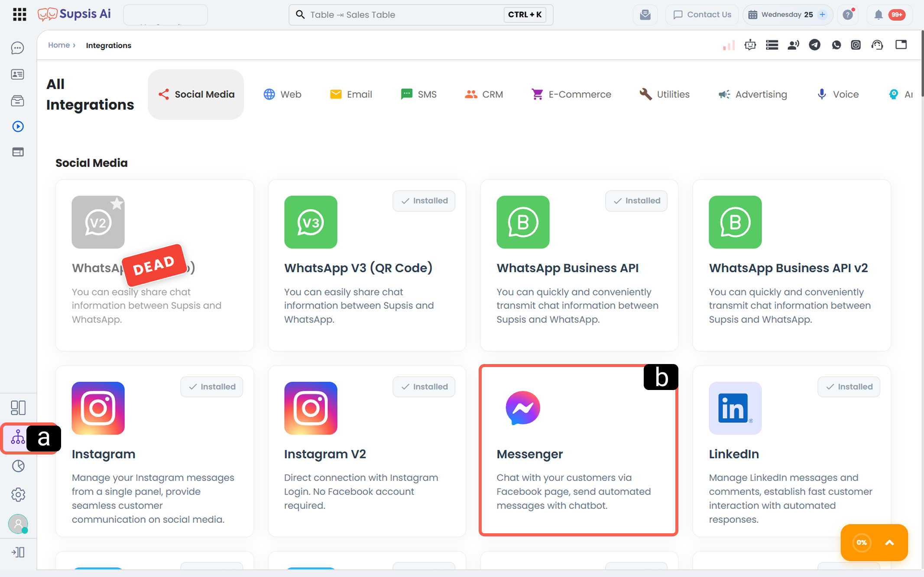This screenshot has height=577, width=924.
Task: Open the CRM integrations tab
Action: [x=484, y=94]
